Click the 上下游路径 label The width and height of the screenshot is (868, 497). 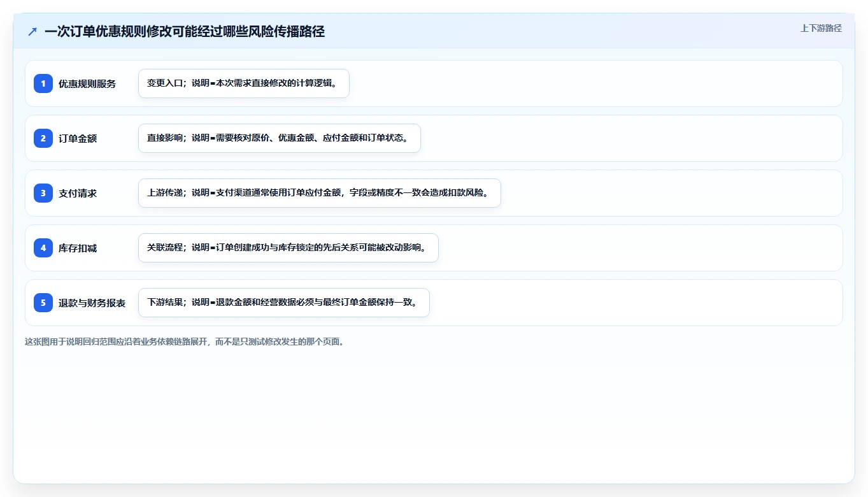click(x=821, y=28)
